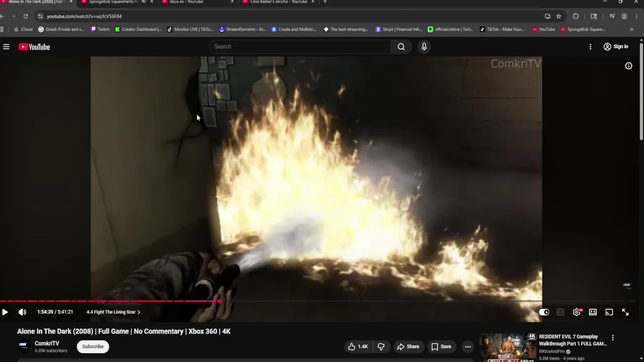
Task: Open a new browser tab
Action: click(325, 2)
